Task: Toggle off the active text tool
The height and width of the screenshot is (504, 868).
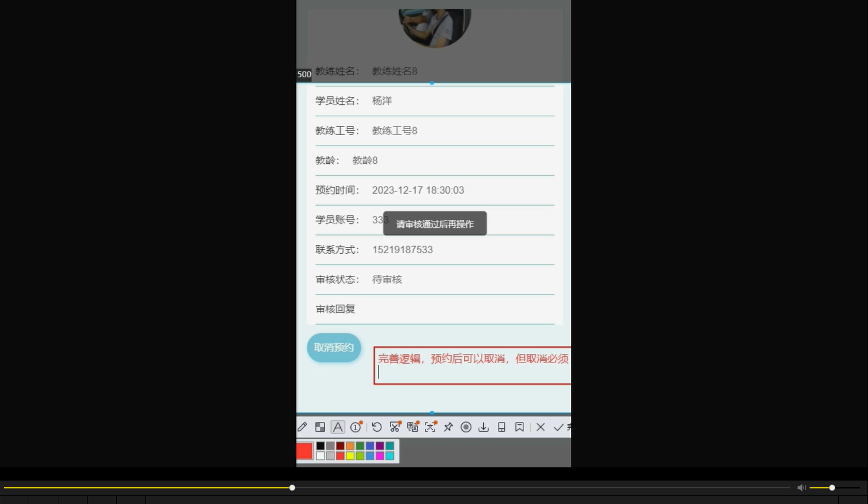Action: [338, 427]
